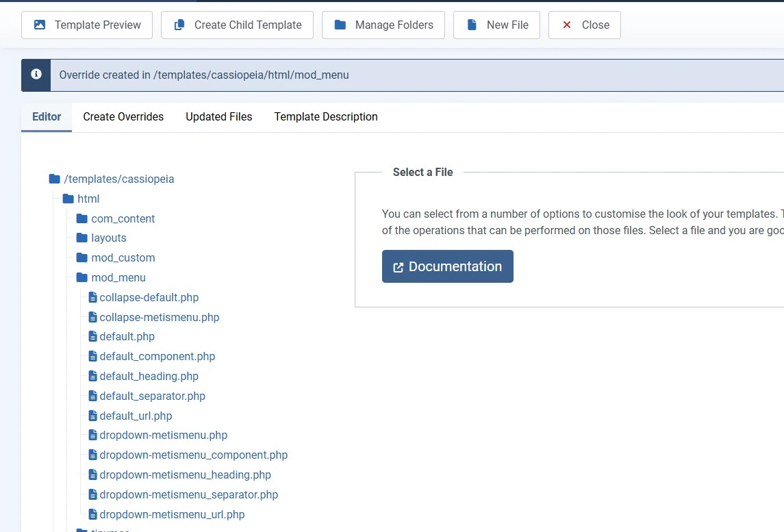The width and height of the screenshot is (784, 532).
Task: Collapse the /templates/cassiopeia root folder
Action: [x=112, y=179]
